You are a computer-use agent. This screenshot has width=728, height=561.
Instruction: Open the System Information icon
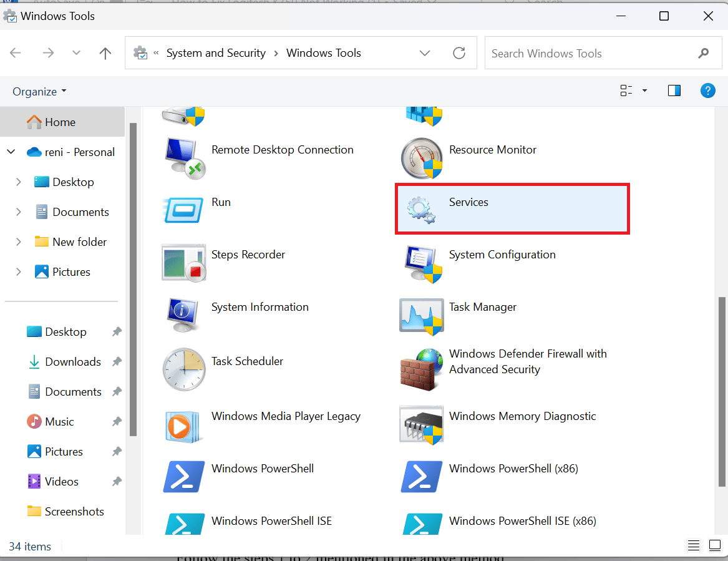[x=183, y=315]
